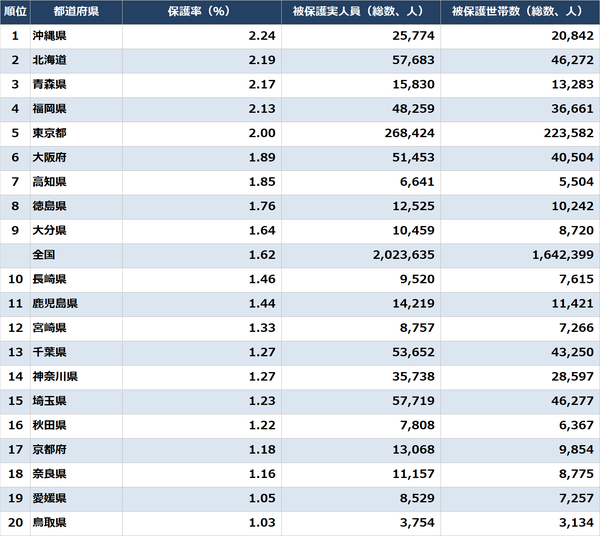This screenshot has height=536, width=600.
Task: Click the value 6,641 for Kochi
Action: point(417,182)
